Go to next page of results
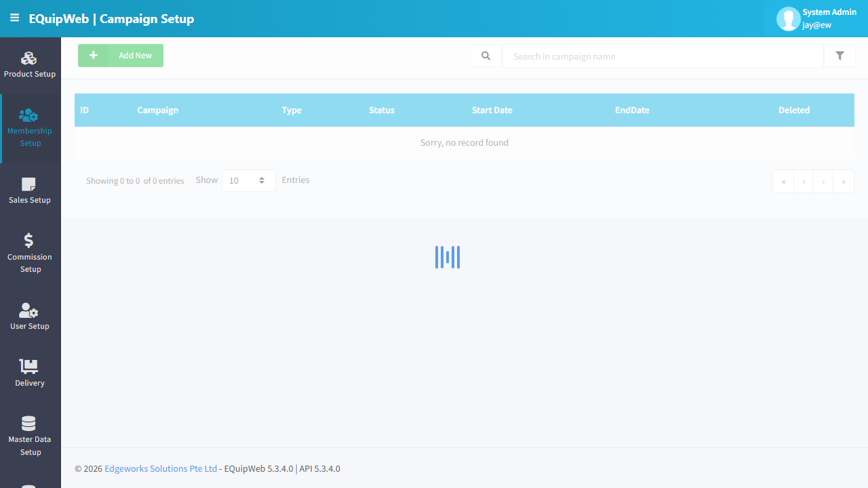The height and width of the screenshot is (488, 868). coord(823,182)
